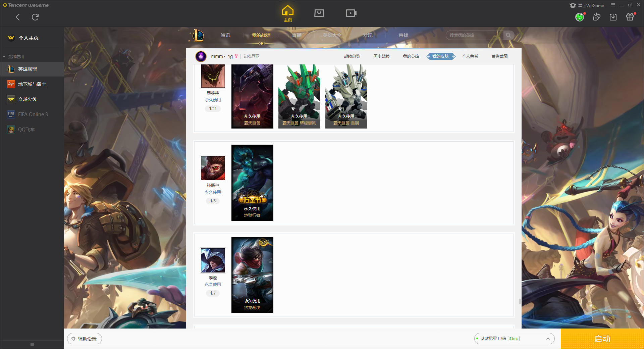Switch to the 荣誉截图 sub-tab
Image resolution: width=644 pixels, height=349 pixels.
499,56
